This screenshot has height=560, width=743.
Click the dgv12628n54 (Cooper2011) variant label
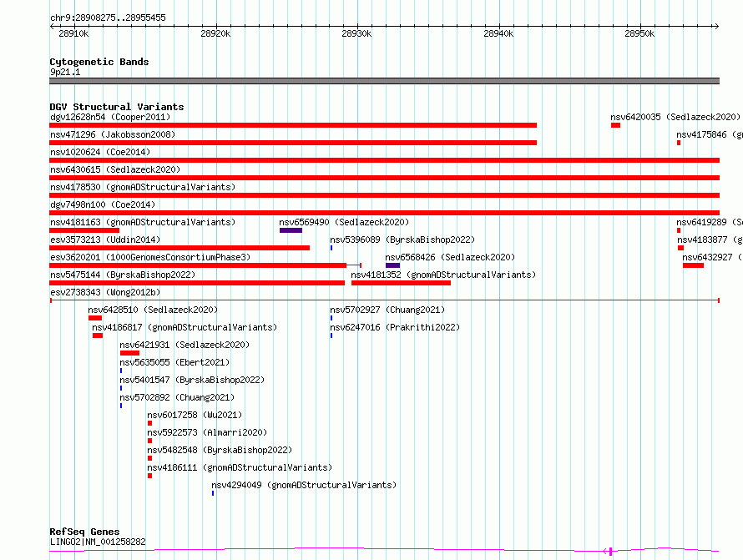(x=110, y=117)
